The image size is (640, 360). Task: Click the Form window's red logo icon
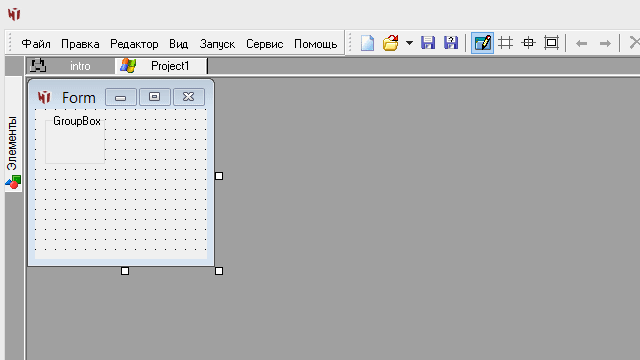tap(44, 97)
